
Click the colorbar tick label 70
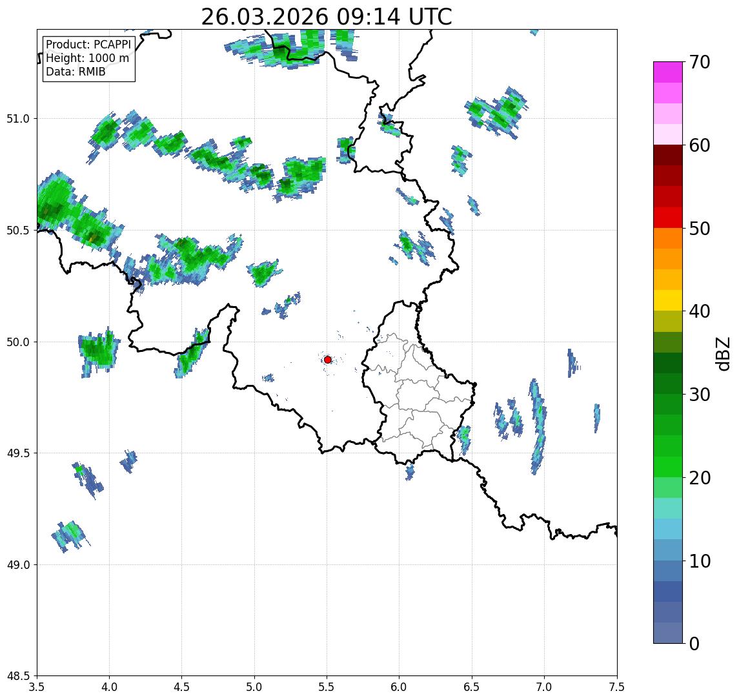click(x=700, y=62)
